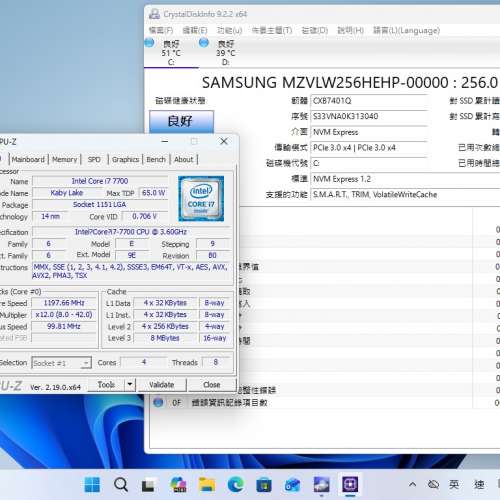This screenshot has width=500, height=500.
Task: Open CrystalDiskInfo 功能(u) menu
Action: 230,30
